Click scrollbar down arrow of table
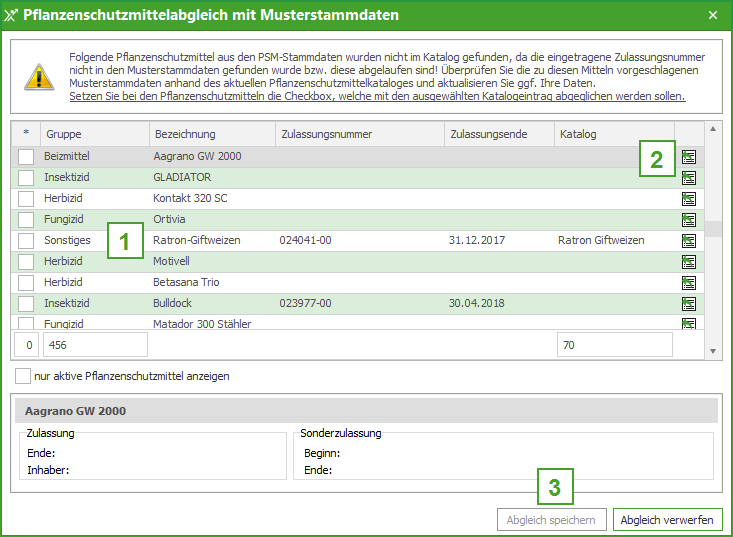 pos(713,351)
